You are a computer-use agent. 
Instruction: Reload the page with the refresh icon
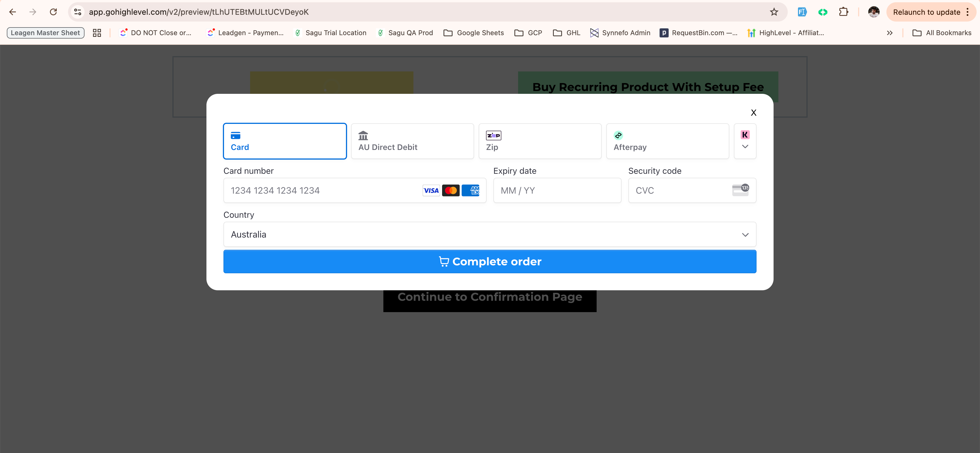pos(53,12)
